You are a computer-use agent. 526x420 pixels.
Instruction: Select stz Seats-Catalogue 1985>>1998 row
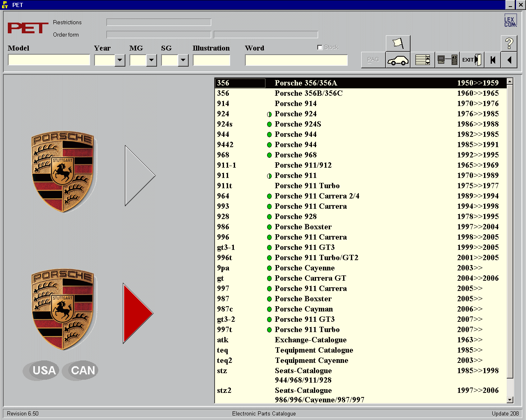(x=360, y=375)
